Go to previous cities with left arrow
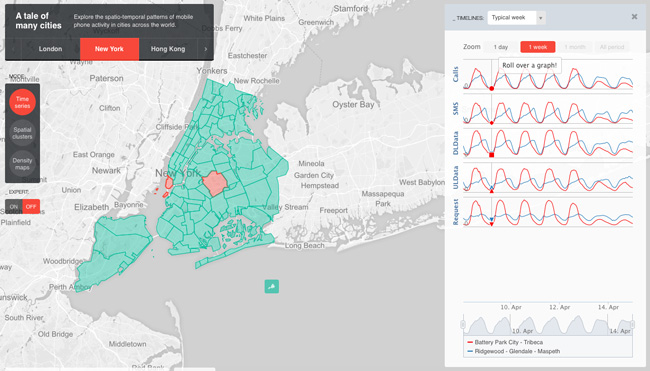This screenshot has height=371, width=650. coord(13,49)
